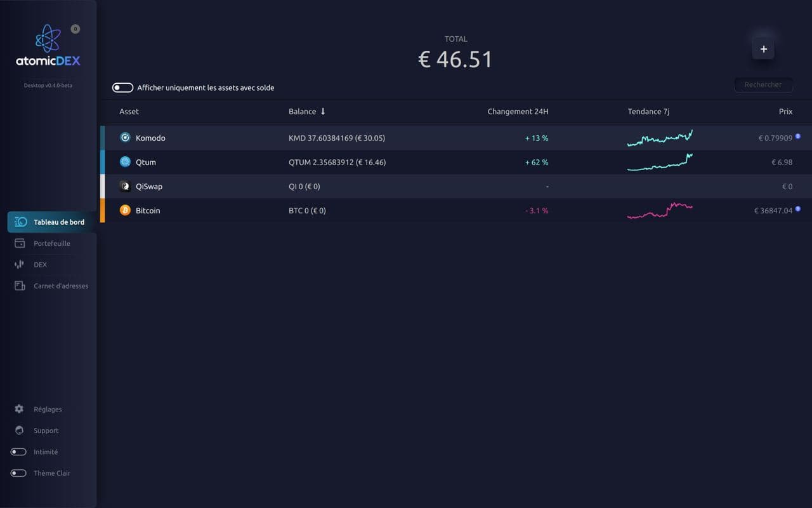812x508 pixels.
Task: Click the DEX chart icon
Action: tap(19, 264)
